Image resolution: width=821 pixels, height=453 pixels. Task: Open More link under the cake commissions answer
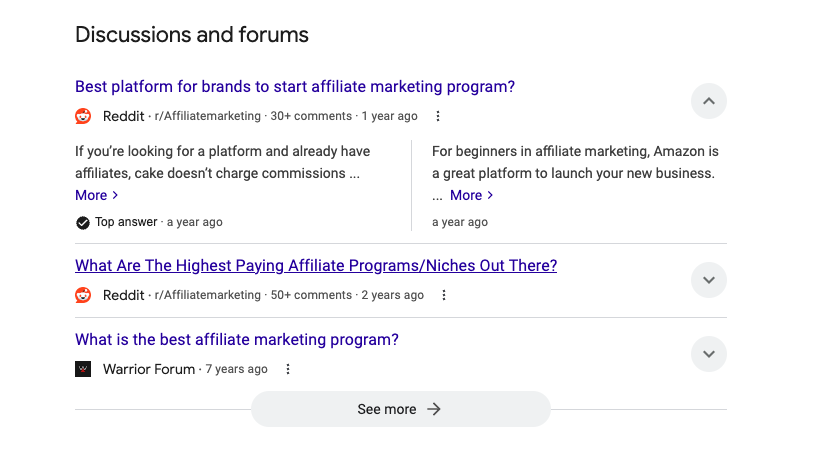[x=97, y=195]
